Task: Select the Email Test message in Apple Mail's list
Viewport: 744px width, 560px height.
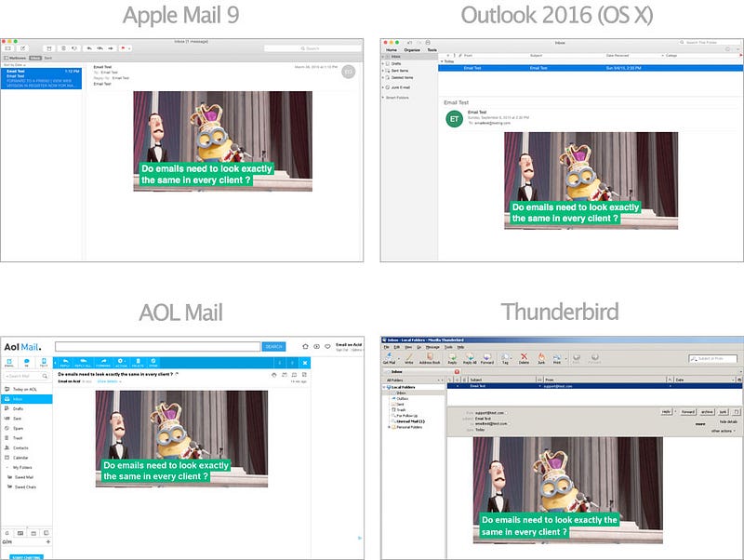Action: tap(41, 78)
